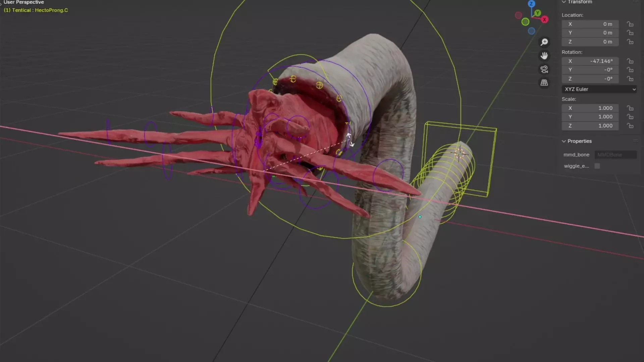Lock the Location X value
This screenshot has height=362, width=644.
tap(630, 24)
